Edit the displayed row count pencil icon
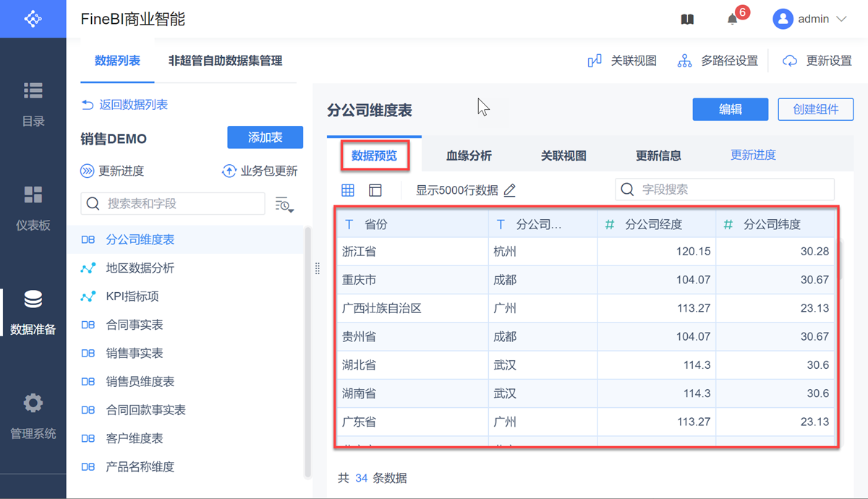The width and height of the screenshot is (868, 499). (x=510, y=190)
